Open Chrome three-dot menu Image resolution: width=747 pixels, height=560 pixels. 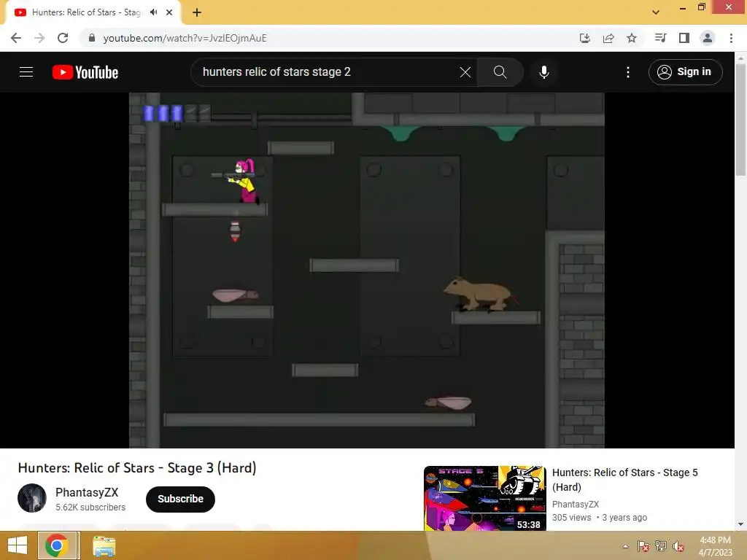pyautogui.click(x=731, y=38)
